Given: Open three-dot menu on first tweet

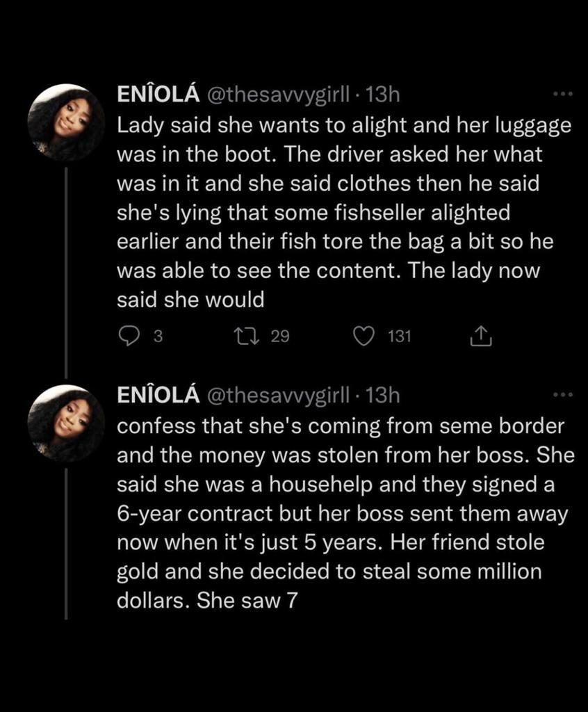Looking at the screenshot, I should 561,94.
